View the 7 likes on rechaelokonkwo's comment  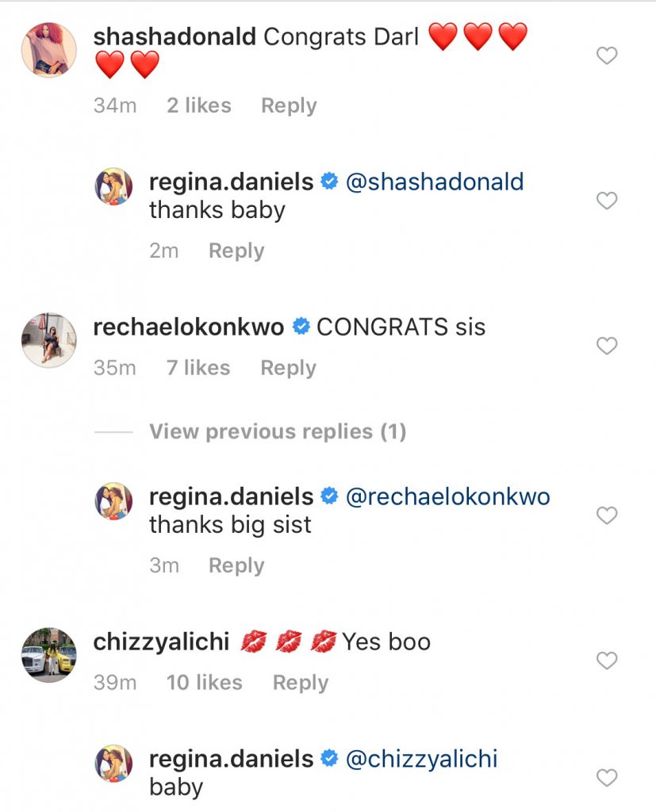(198, 368)
